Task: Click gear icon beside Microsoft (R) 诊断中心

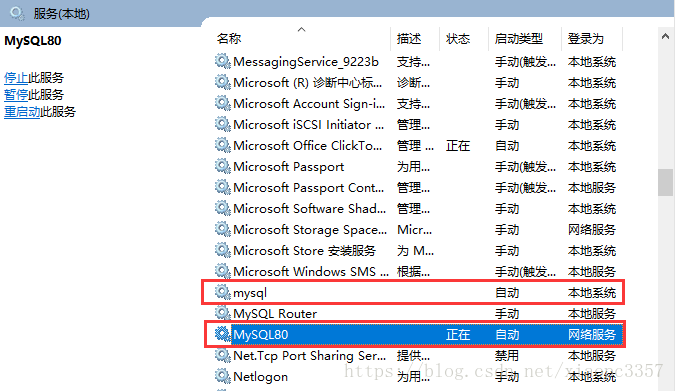Action: point(223,82)
